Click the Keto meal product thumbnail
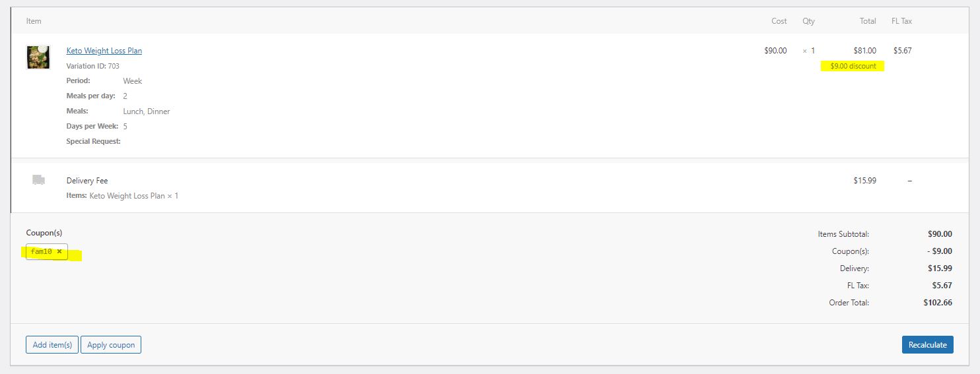This screenshot has height=374, width=980. [x=38, y=57]
